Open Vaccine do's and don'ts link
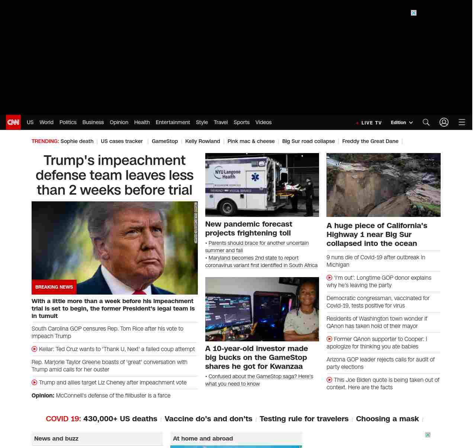 208,419
